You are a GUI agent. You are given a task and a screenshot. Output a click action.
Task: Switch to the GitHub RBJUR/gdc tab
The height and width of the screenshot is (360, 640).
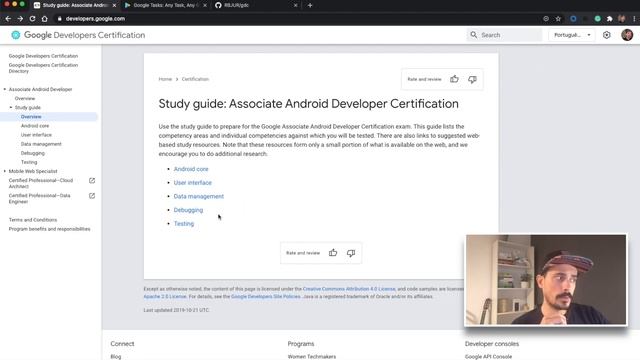(x=255, y=5)
